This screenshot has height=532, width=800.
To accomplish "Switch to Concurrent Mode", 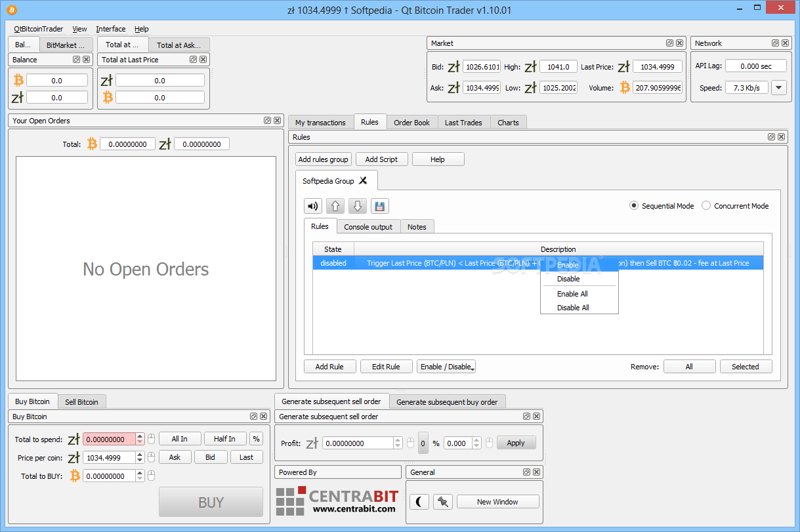I will coord(706,205).
